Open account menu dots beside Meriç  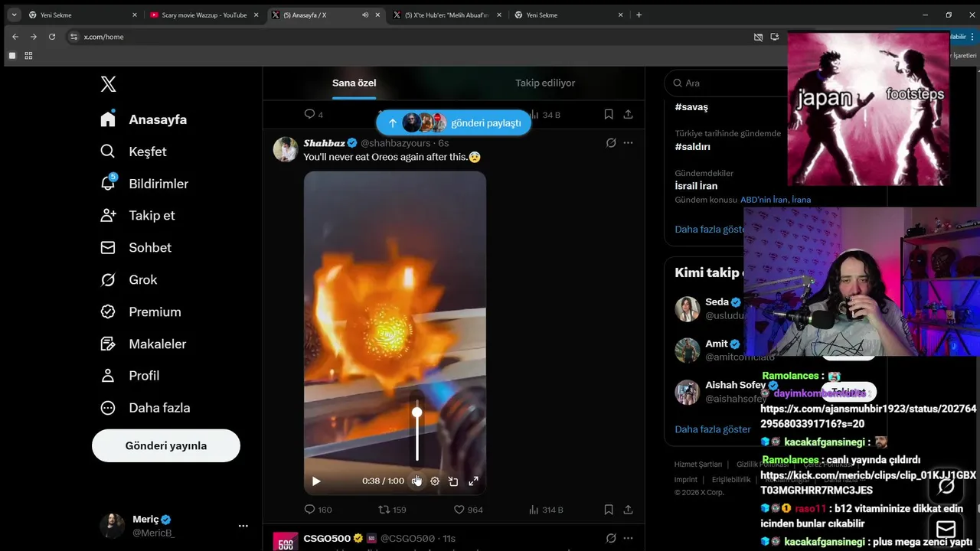[x=243, y=526]
